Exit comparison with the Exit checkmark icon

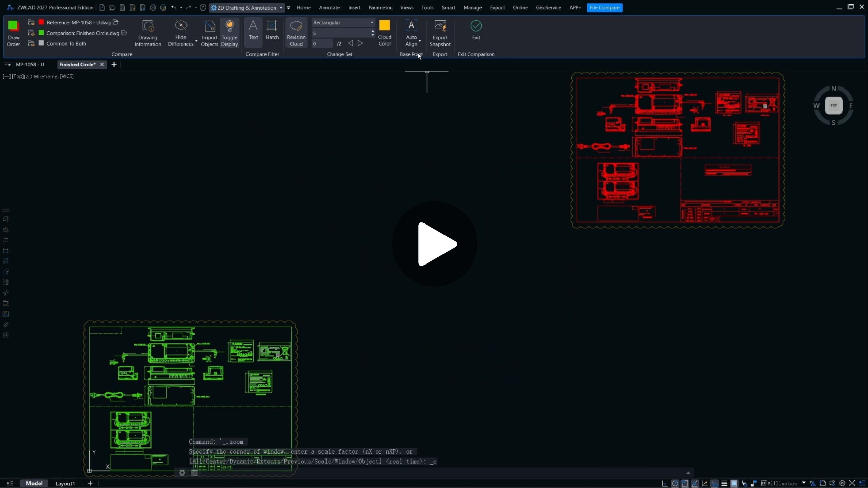[476, 26]
